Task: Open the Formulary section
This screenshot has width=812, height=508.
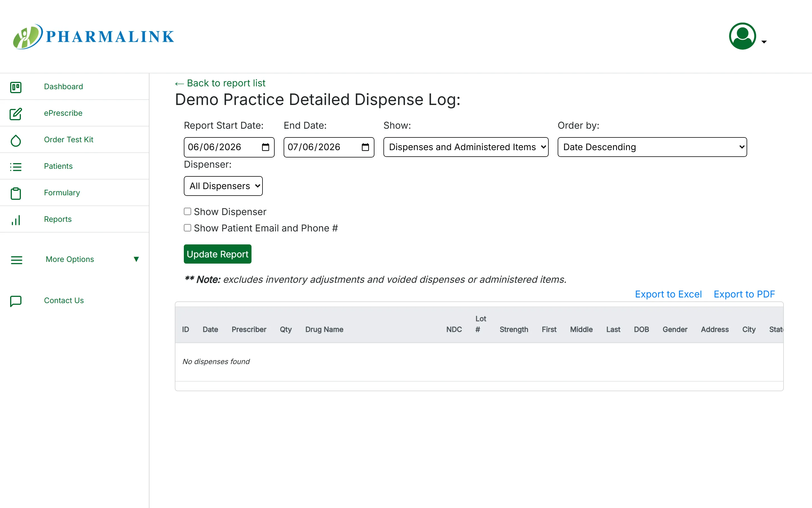Action: (62, 193)
